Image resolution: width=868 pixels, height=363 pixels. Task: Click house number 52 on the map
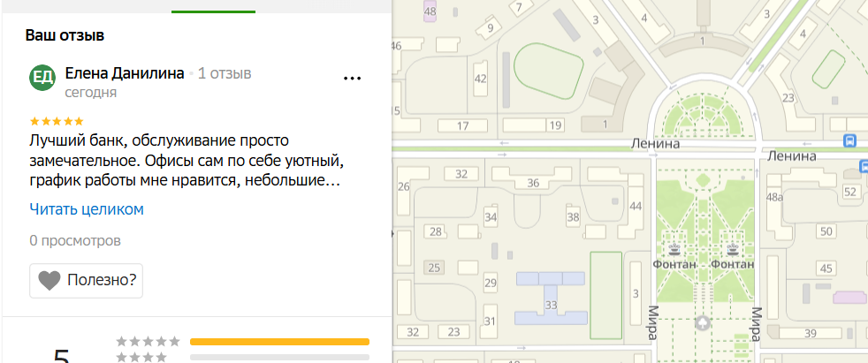click(850, 192)
